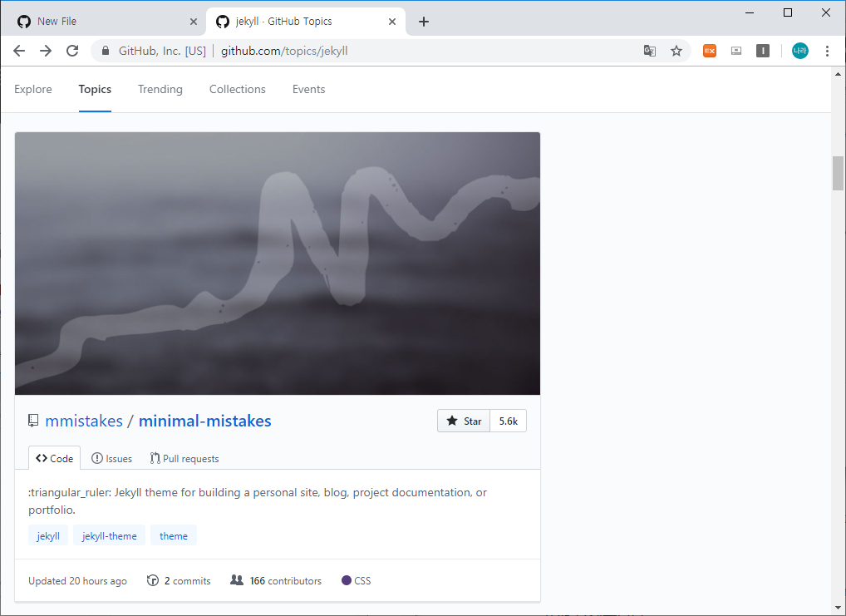The image size is (846, 616).
Task: Click the contributors people icon
Action: click(237, 580)
